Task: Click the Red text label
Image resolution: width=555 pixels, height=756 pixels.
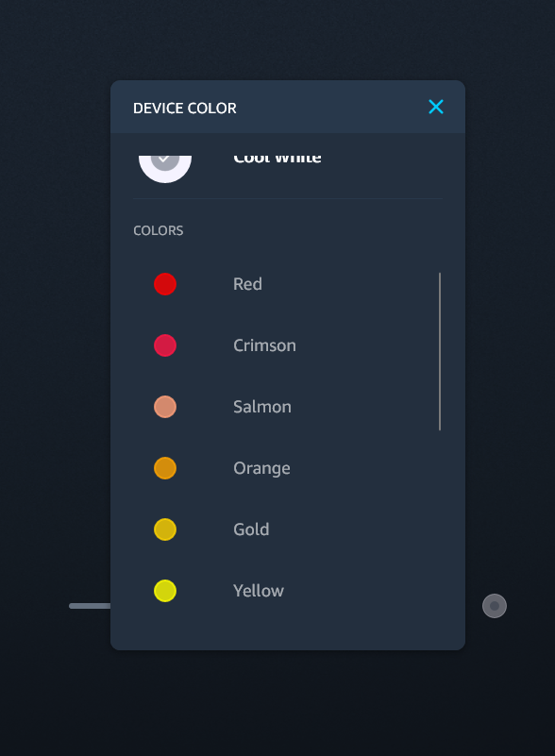Action: click(x=248, y=284)
